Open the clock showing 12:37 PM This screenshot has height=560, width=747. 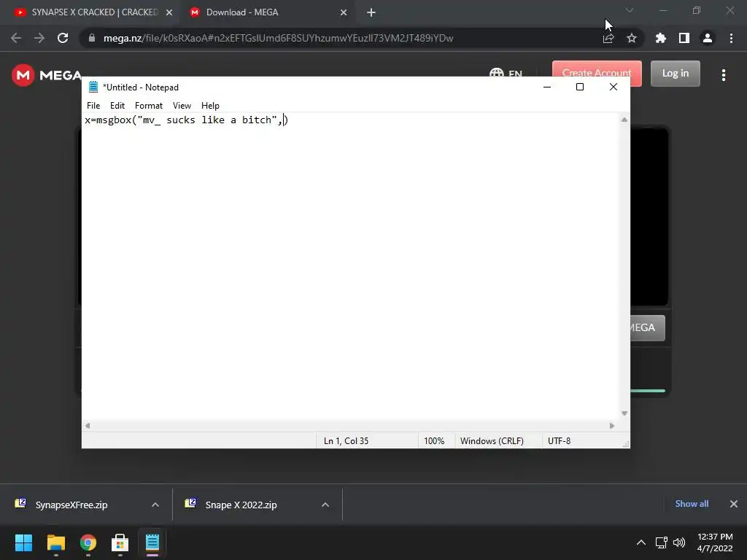(715, 542)
